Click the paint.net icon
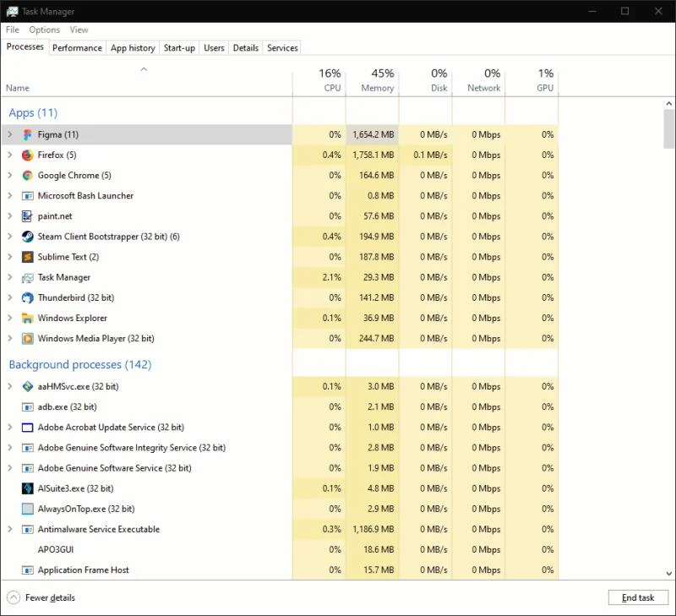This screenshot has width=676, height=616. pyautogui.click(x=28, y=216)
